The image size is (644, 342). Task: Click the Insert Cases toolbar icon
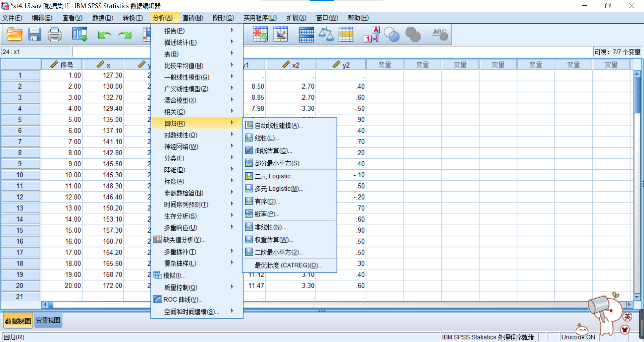[x=260, y=34]
